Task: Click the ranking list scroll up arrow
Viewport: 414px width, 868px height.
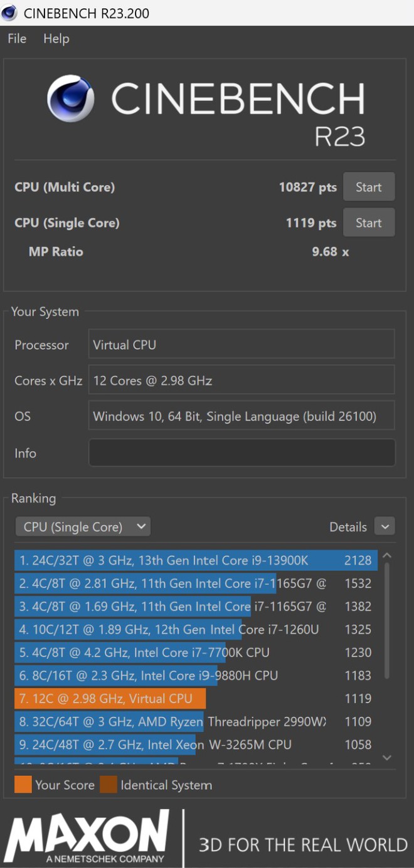Action: tap(387, 555)
